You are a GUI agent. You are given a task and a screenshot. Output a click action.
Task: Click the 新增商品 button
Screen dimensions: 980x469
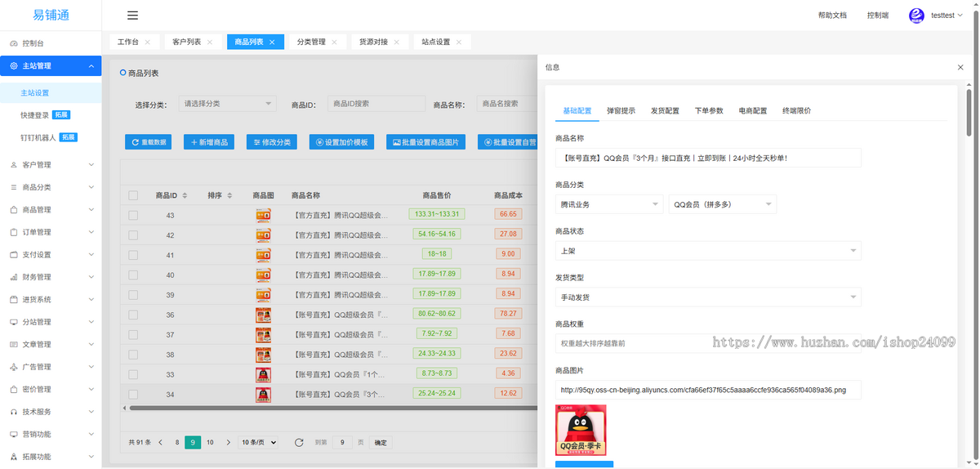209,142
